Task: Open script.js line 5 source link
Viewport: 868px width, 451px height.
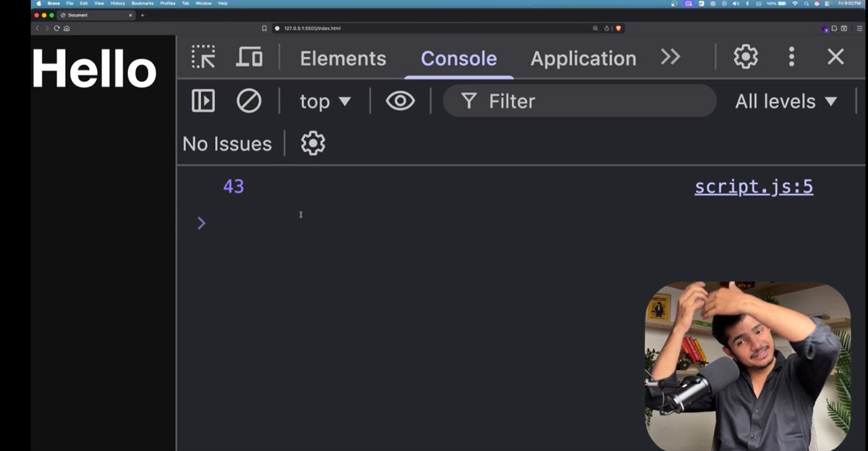Action: pos(754,186)
